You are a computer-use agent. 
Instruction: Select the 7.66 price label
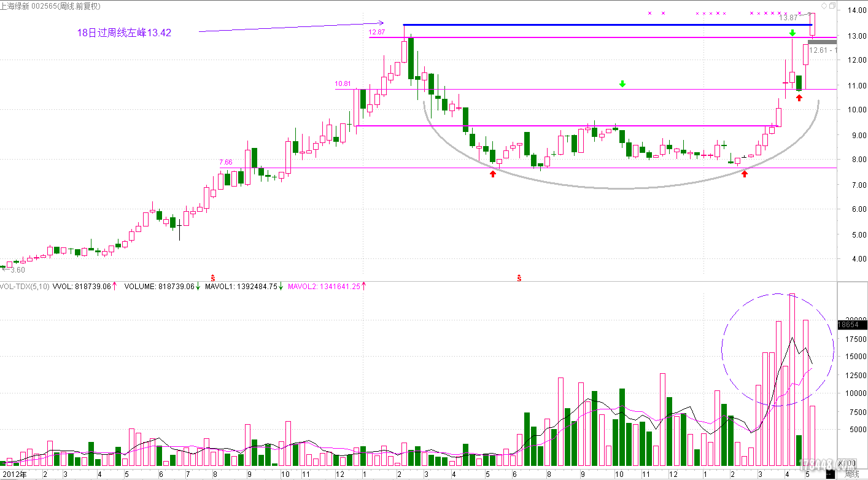[226, 162]
